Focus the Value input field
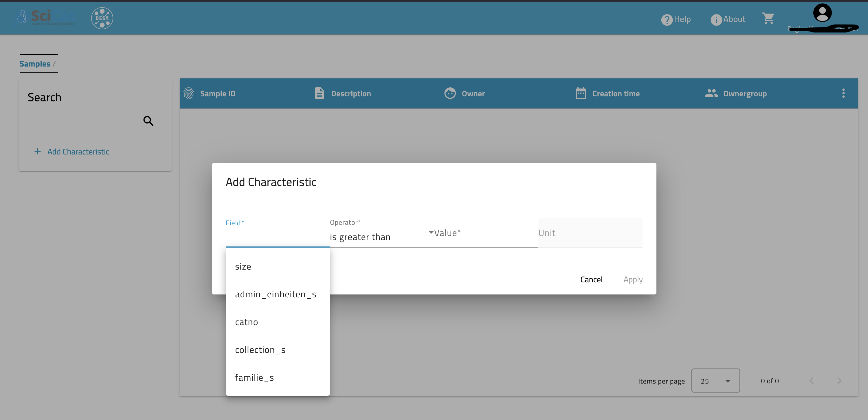Viewport: 868px width, 420px height. (485, 233)
